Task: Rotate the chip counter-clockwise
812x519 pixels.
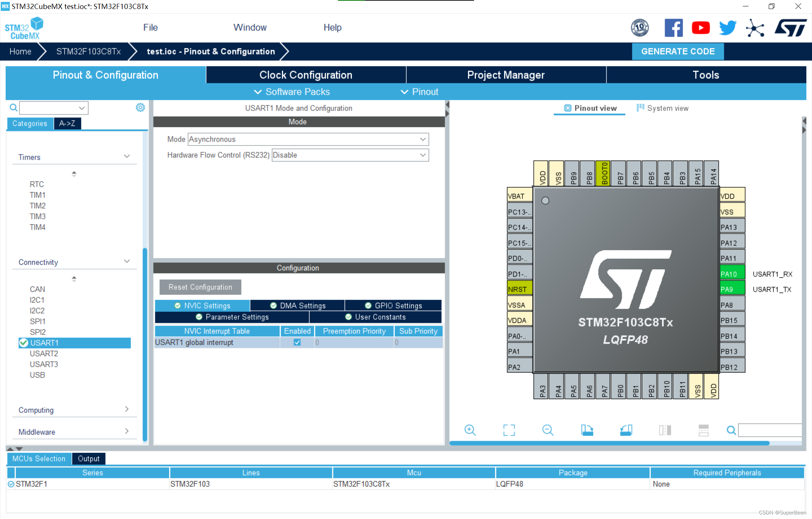Action: 626,430
